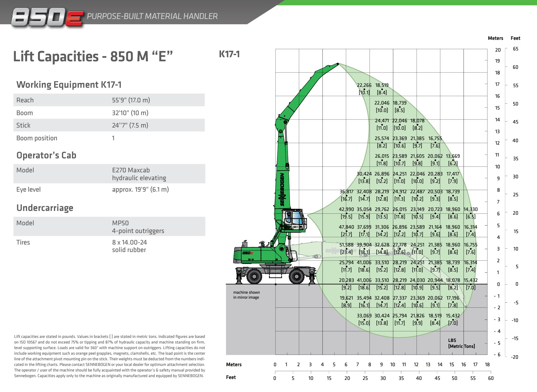Viewport: 537px width, 392px height.
Task: Click the 'Working Equipment K17-1' heading
Action: (69, 85)
